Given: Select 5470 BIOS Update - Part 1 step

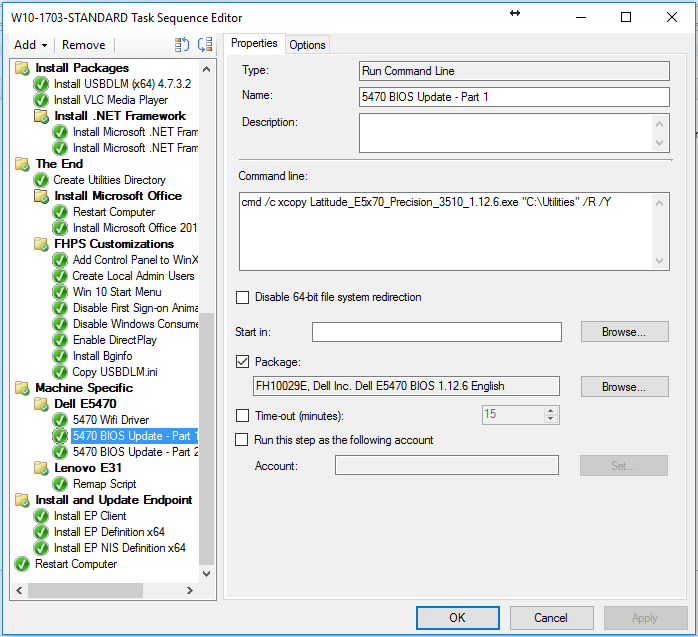Looking at the screenshot, I should pos(134,436).
